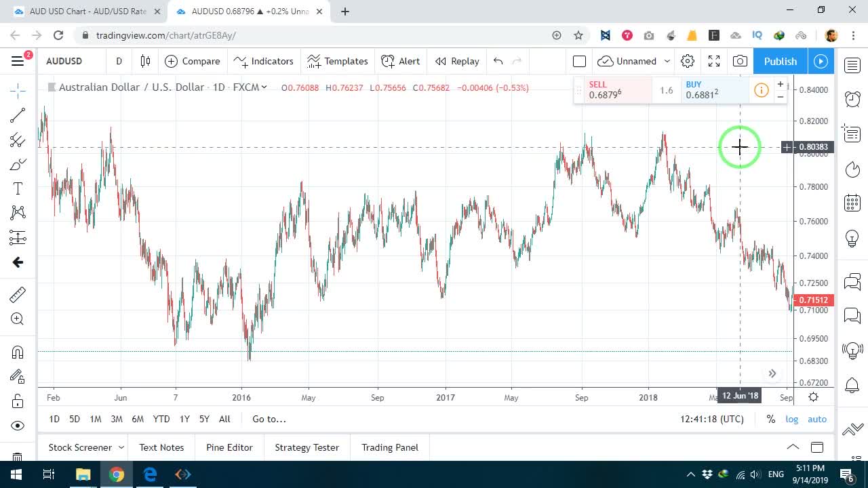Open the Watchlist panel
Image resolution: width=868 pixels, height=488 pixels.
pyautogui.click(x=852, y=65)
